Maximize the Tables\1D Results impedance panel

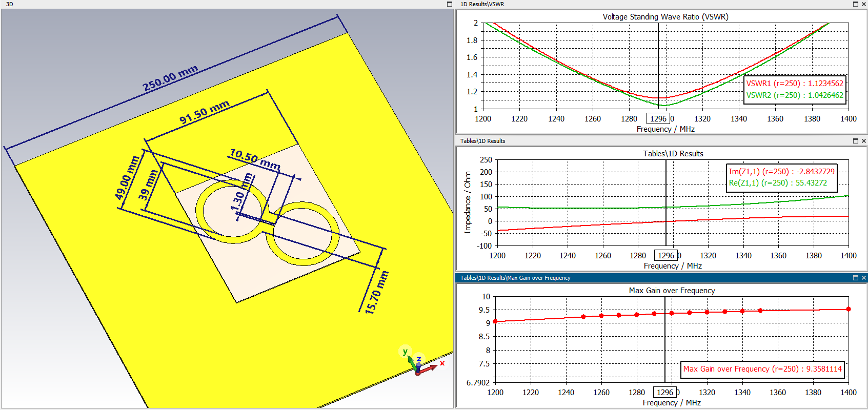(855, 141)
